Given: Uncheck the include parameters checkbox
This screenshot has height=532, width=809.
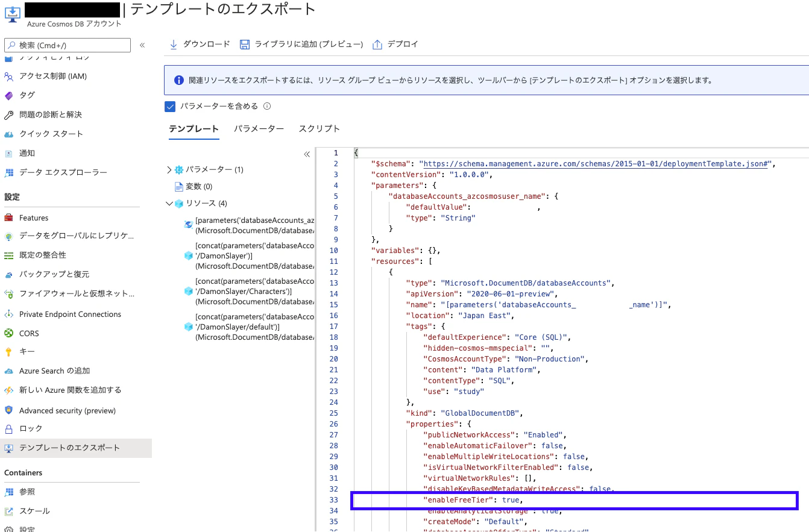Looking at the screenshot, I should coord(169,106).
